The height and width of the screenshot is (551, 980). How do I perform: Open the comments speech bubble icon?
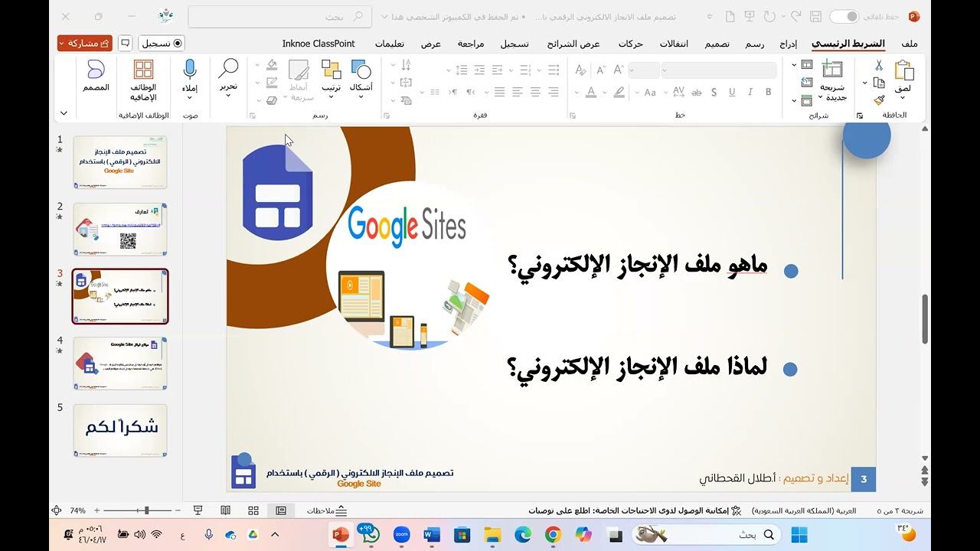pos(126,44)
